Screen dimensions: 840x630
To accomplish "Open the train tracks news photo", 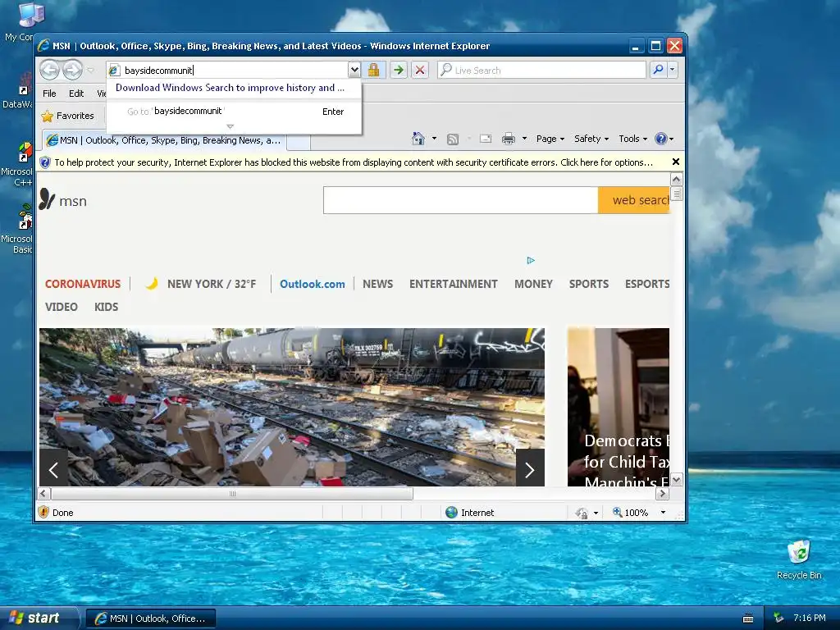I will pyautogui.click(x=292, y=407).
